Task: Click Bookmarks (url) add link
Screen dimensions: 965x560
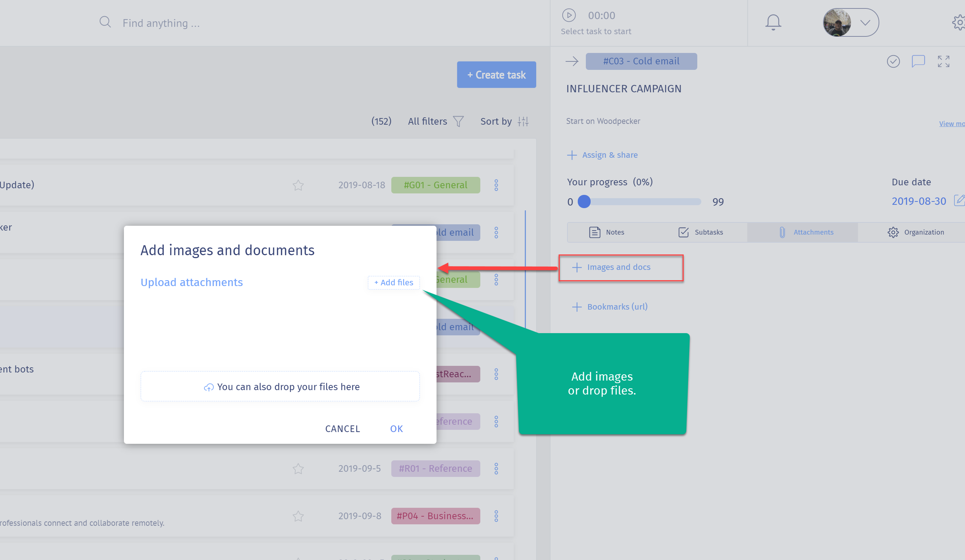Action: pos(610,307)
